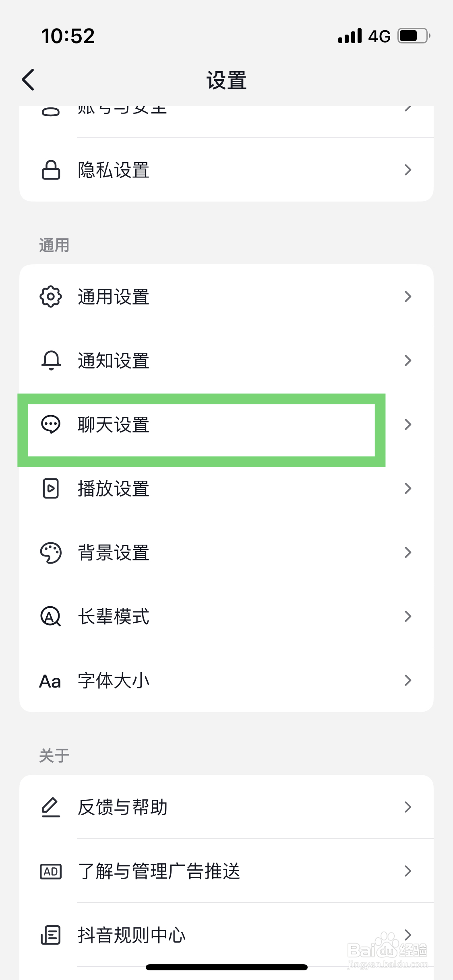Tap the Aa icon for 字体大小
Screen dimensions: 453x980
tap(50, 681)
